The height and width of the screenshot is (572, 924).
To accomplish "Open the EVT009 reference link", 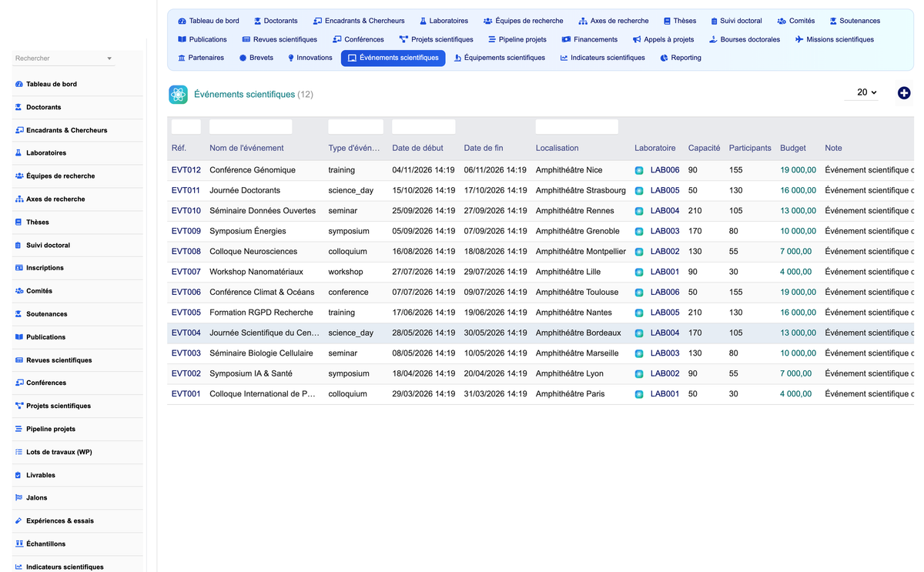I will [x=186, y=231].
